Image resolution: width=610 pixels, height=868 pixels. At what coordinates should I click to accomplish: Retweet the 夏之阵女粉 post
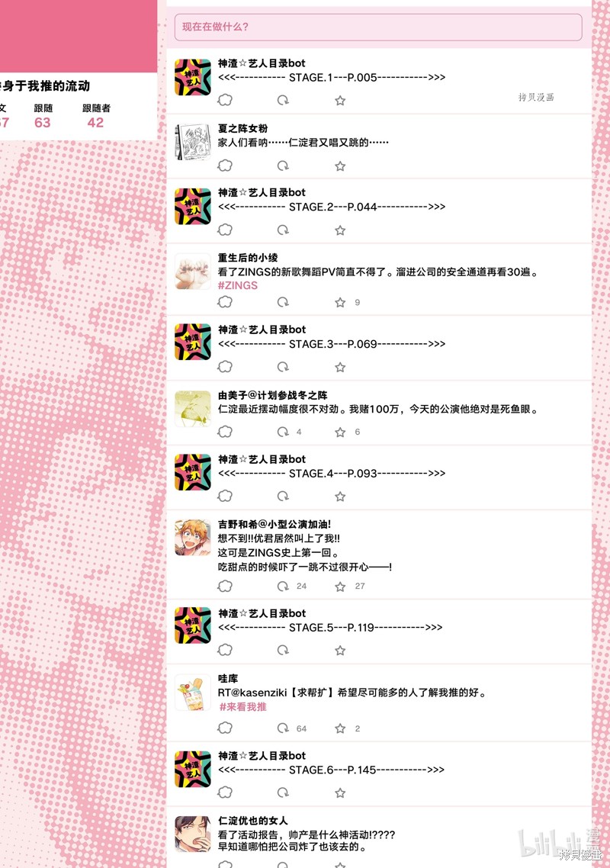pyautogui.click(x=283, y=166)
